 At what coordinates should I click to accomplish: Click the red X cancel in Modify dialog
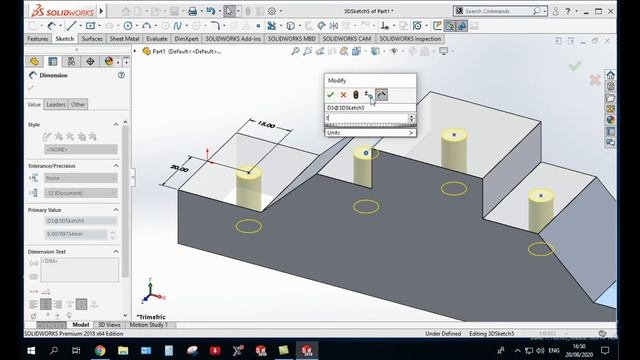[343, 95]
